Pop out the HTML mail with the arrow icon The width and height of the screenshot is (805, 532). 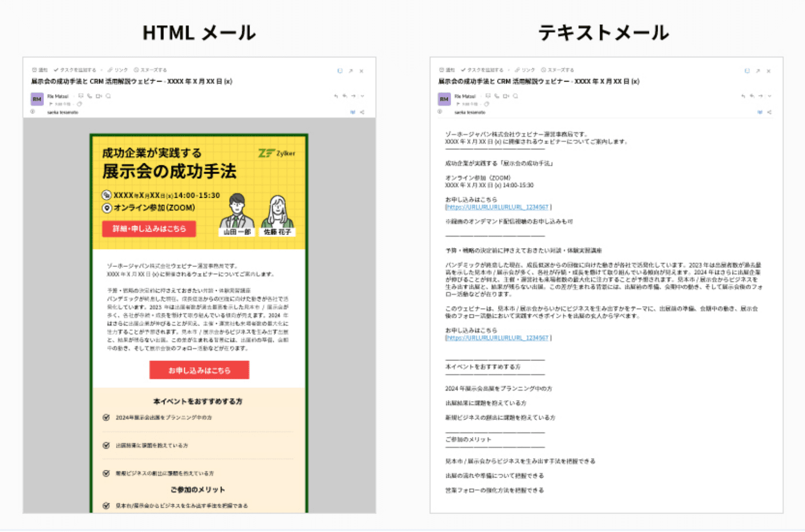coord(351,71)
